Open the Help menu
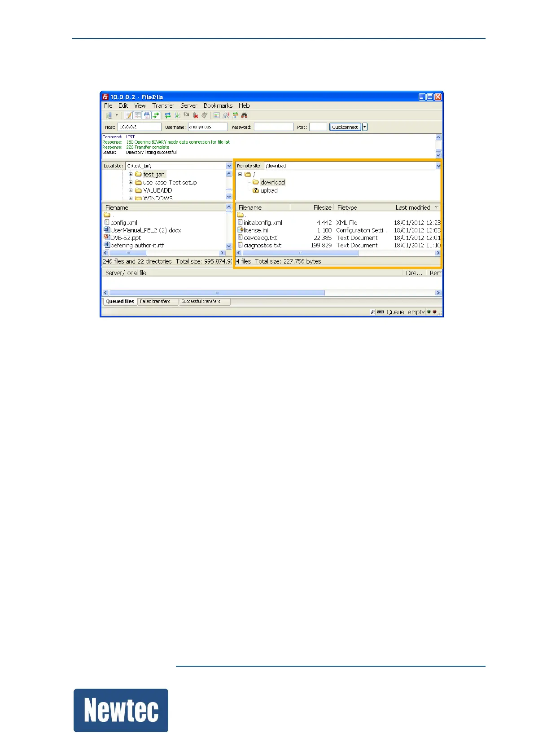Image resolution: width=534 pixels, height=756 pixels. [x=245, y=105]
